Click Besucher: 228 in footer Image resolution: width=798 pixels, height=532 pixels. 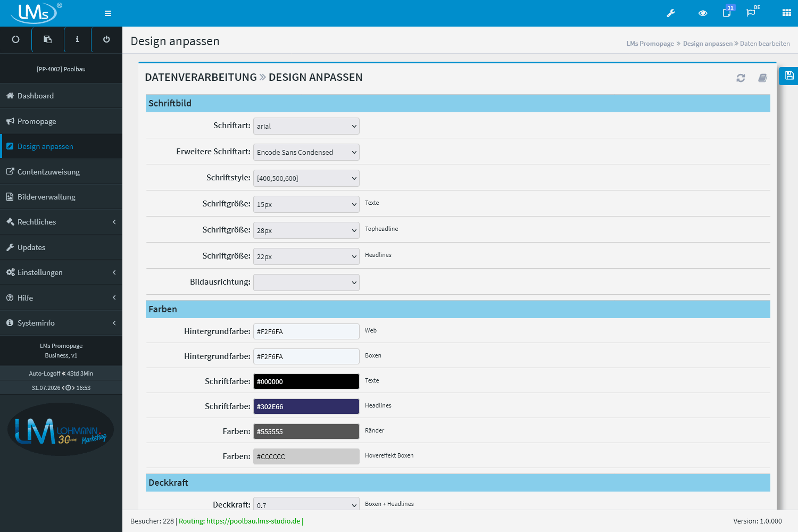point(152,521)
